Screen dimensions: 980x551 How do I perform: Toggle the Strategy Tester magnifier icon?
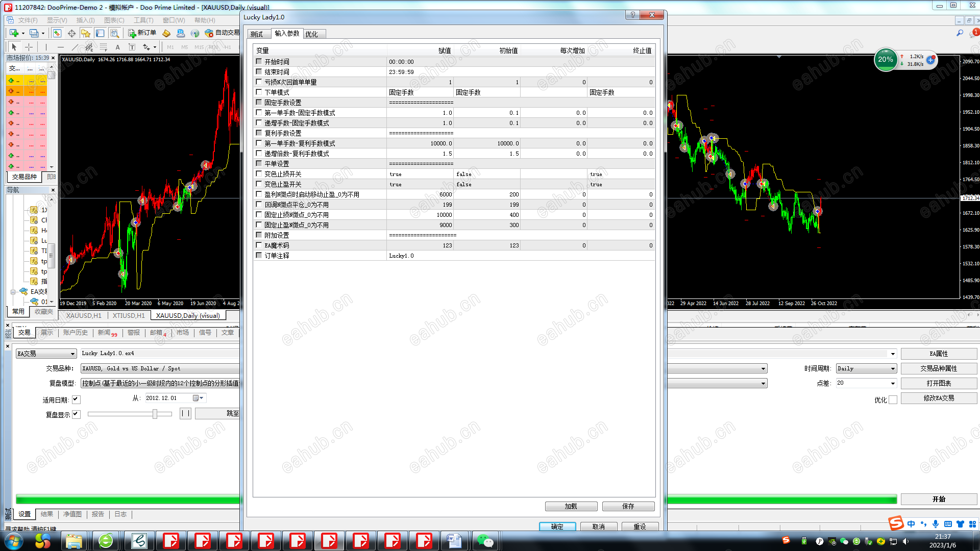tap(114, 33)
